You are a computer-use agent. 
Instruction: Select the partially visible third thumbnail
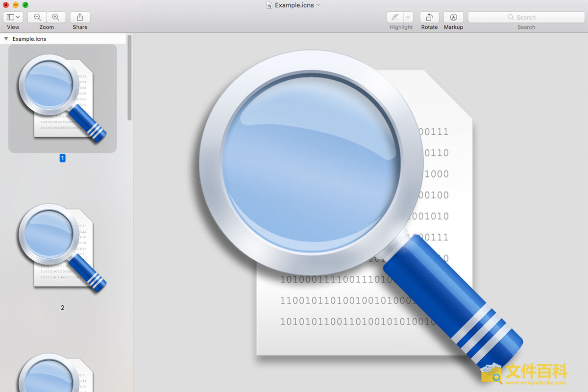pos(56,372)
